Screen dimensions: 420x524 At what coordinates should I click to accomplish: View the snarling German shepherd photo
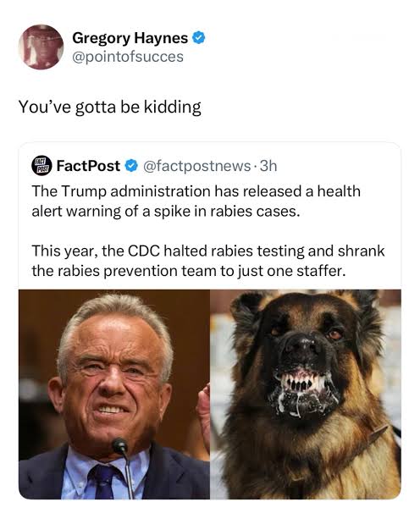pos(306,394)
